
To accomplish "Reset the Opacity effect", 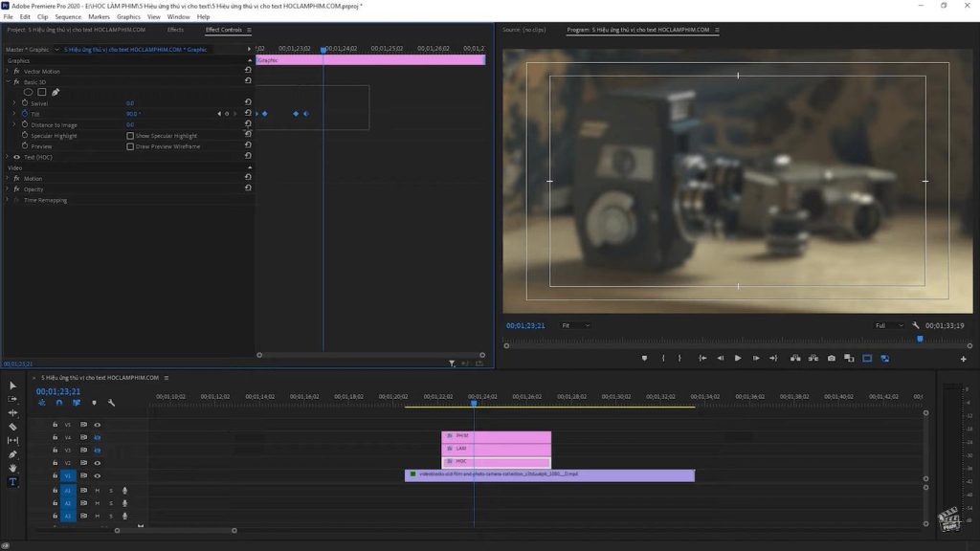I will pyautogui.click(x=248, y=189).
